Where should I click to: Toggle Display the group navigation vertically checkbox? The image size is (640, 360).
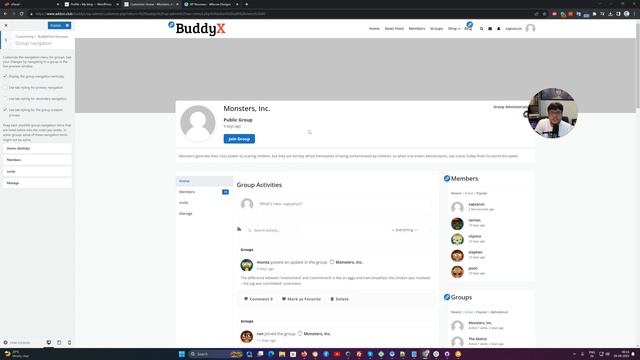(5, 76)
